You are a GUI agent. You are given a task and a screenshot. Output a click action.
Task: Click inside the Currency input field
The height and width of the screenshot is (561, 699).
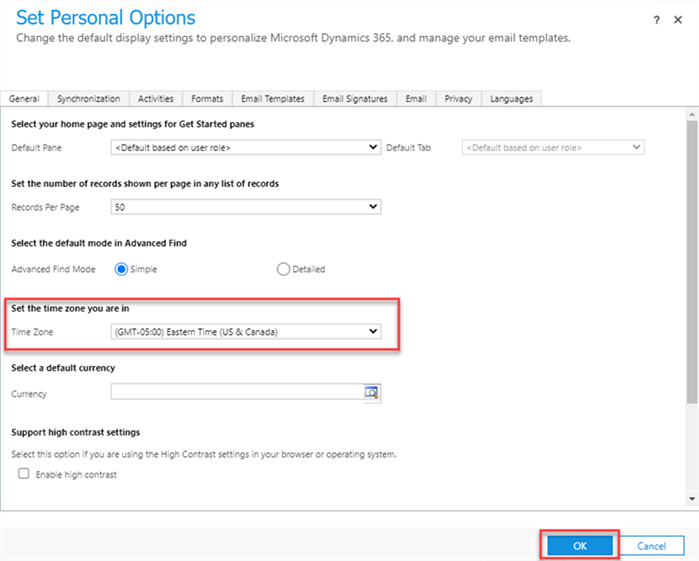tap(237, 392)
